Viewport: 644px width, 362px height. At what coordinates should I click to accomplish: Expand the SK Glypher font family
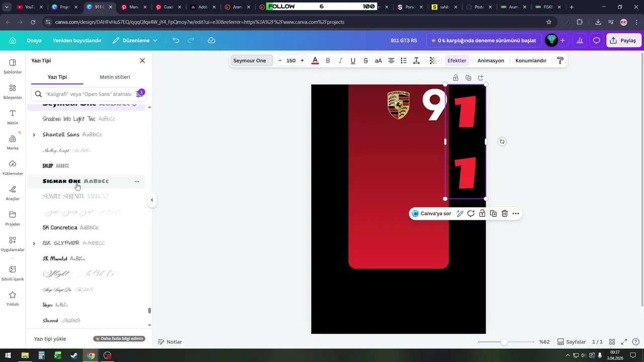pos(34,243)
